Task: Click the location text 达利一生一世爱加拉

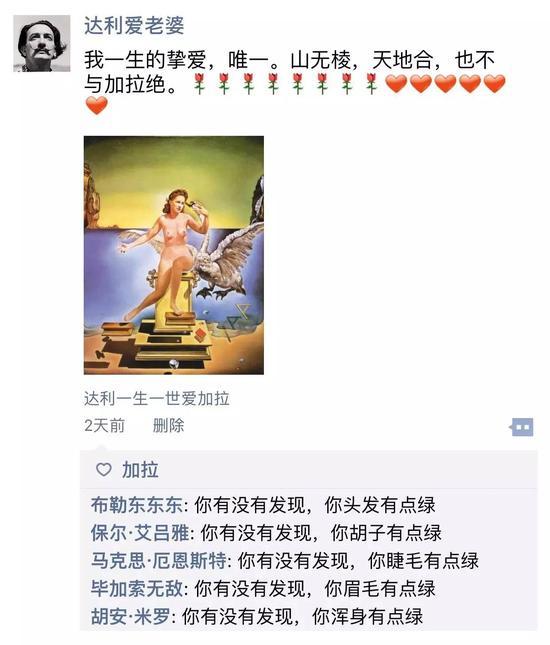Action: pyautogui.click(x=157, y=399)
